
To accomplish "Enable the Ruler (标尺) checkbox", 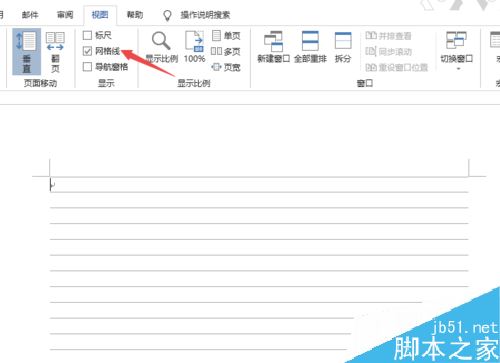I will click(x=87, y=35).
